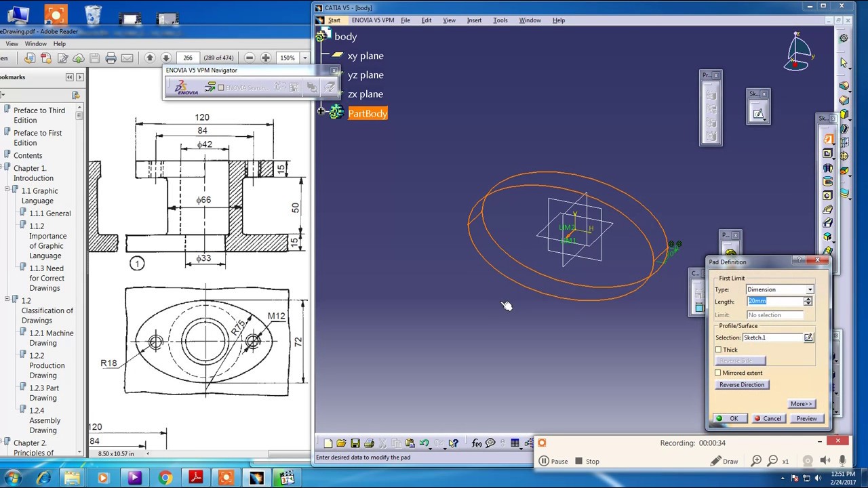Click the recorder zoom out magnifier
The width and height of the screenshot is (868, 488).
point(772,461)
